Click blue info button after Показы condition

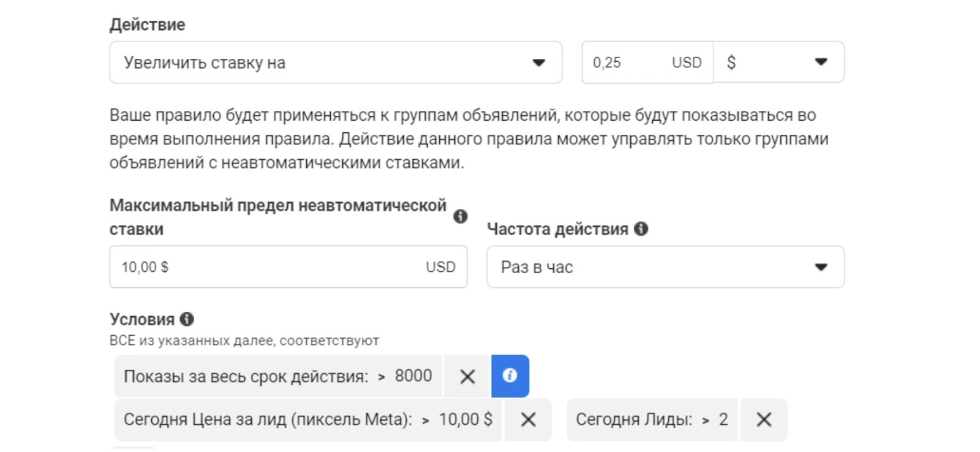[510, 376]
